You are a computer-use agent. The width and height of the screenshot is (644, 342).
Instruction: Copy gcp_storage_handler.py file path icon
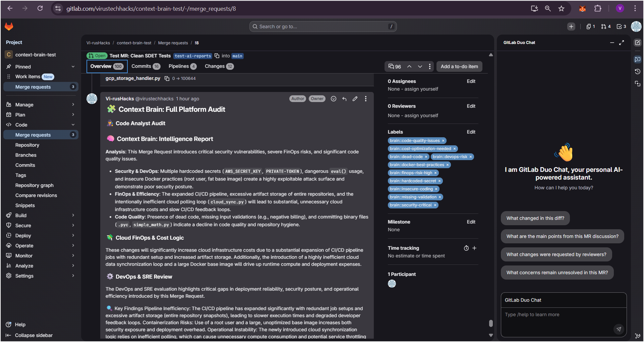(x=167, y=79)
